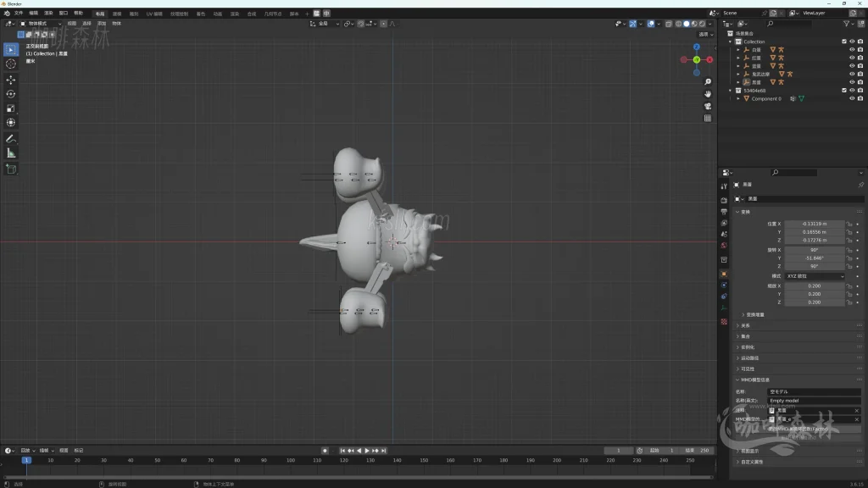This screenshot has height=488, width=868.
Task: Click the camera view icon in viewport
Action: pyautogui.click(x=708, y=106)
